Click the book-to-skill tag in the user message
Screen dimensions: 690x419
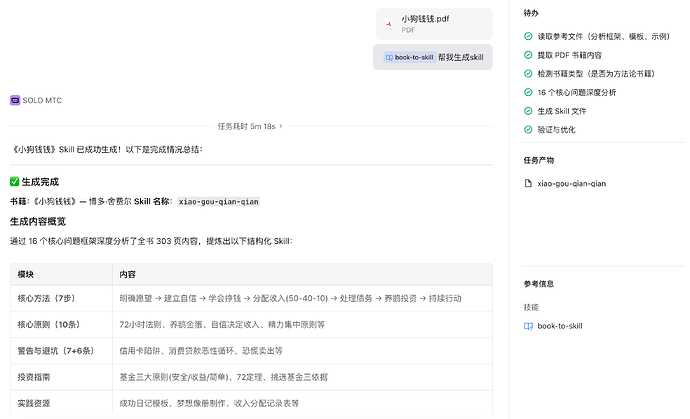[410, 57]
